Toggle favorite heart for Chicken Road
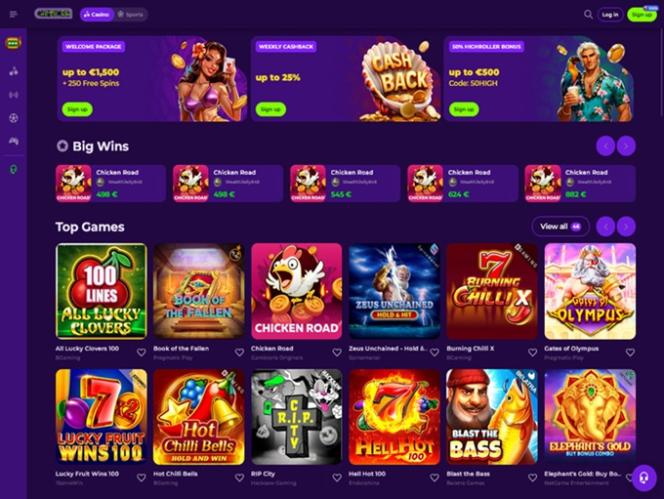Screen dimensions: 664x499 tap(337, 352)
